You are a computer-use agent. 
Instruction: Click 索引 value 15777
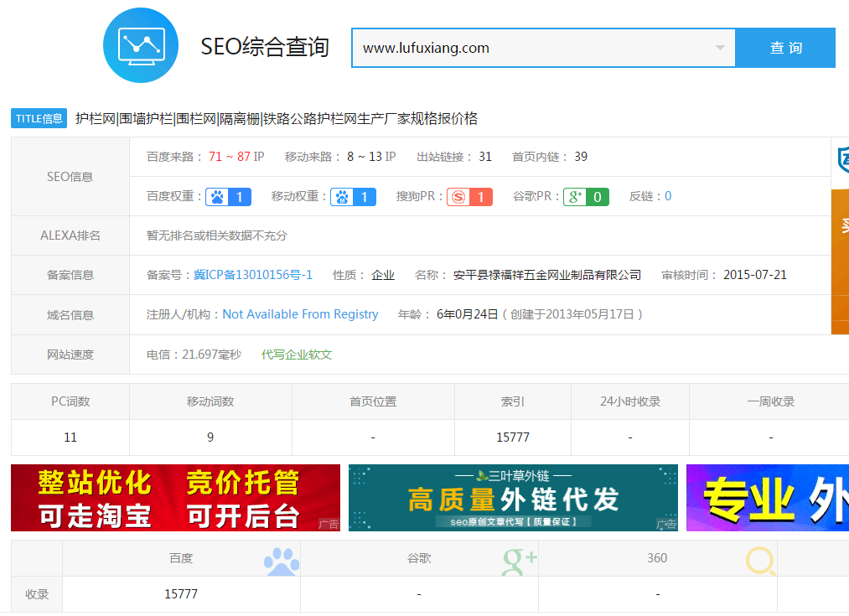tap(512, 437)
